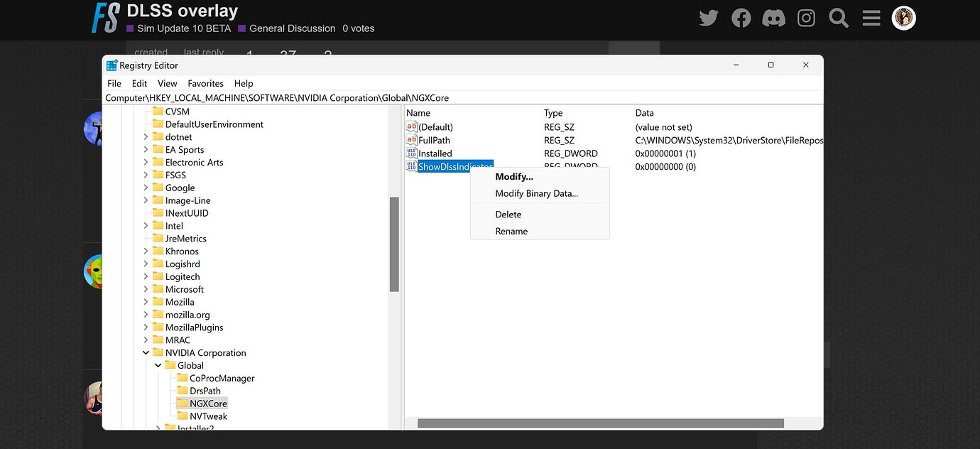Choose Modify from the context menu
The height and width of the screenshot is (449, 980).
[x=513, y=176]
